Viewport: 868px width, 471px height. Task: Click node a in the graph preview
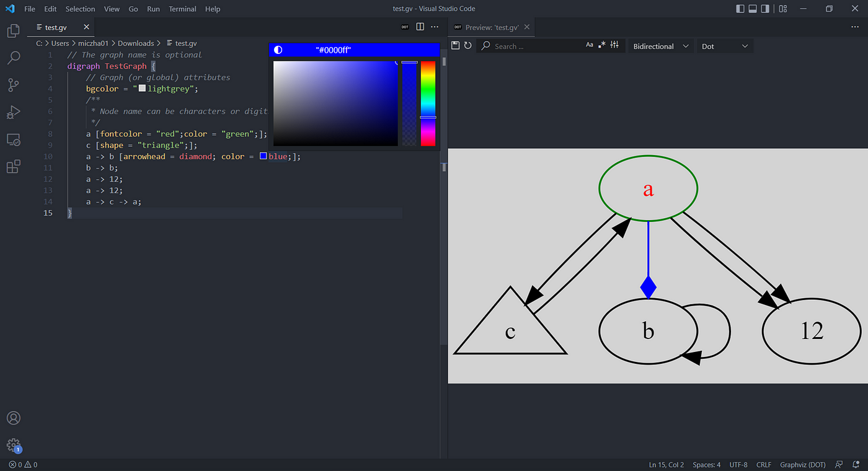pos(649,188)
